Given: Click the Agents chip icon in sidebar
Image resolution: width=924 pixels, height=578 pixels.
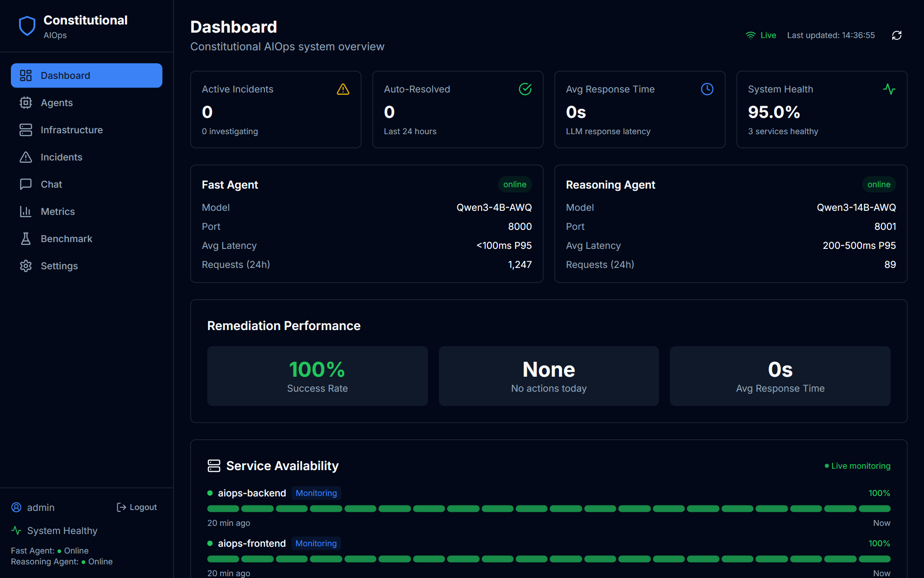Looking at the screenshot, I should 26,102.
